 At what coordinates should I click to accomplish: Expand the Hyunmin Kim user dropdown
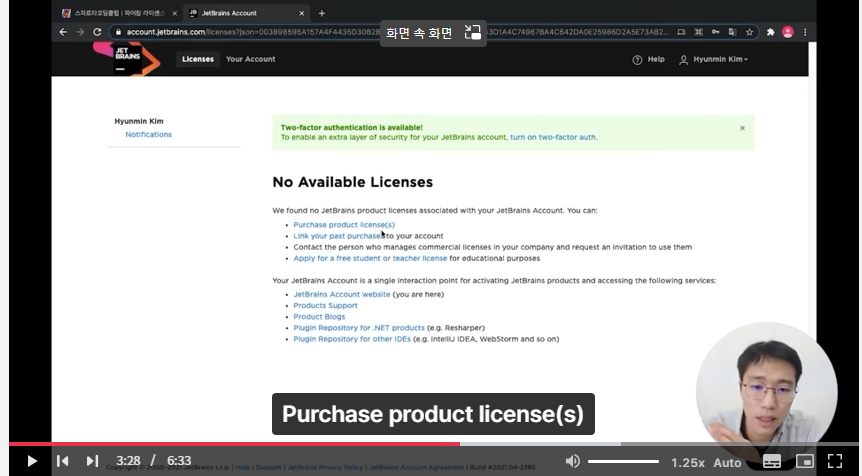714,59
